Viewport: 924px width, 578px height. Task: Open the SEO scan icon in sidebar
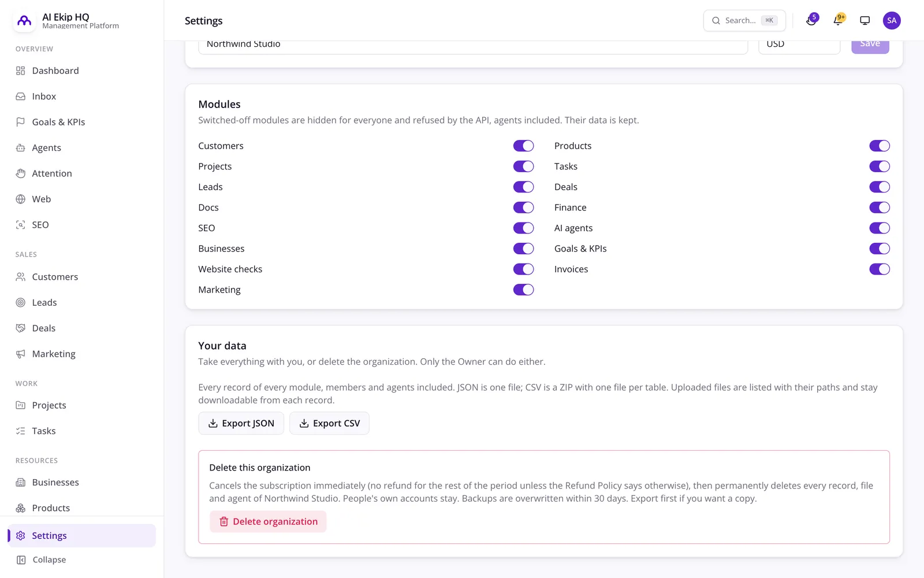(x=21, y=225)
